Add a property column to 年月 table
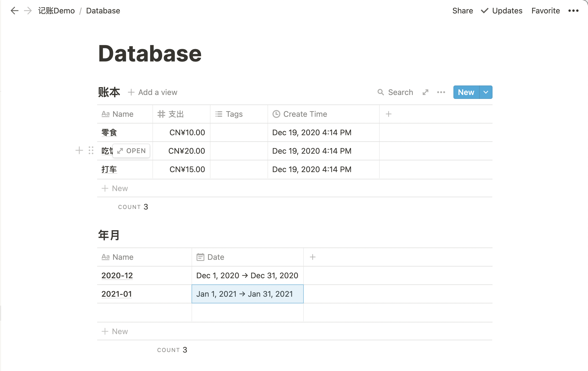 coord(312,257)
